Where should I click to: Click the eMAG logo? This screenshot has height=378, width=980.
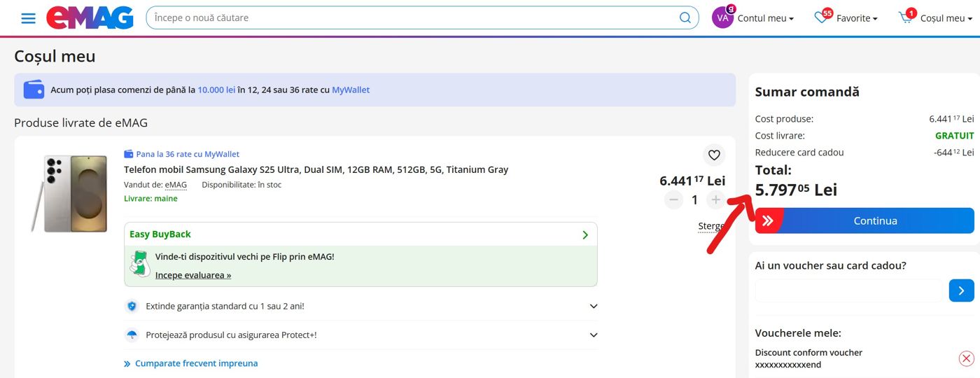(x=90, y=18)
